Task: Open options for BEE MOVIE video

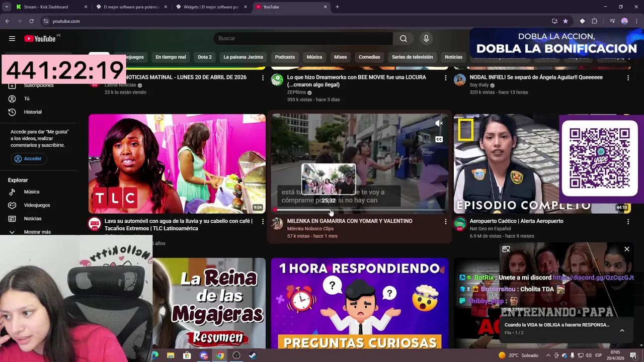Action: point(445,78)
